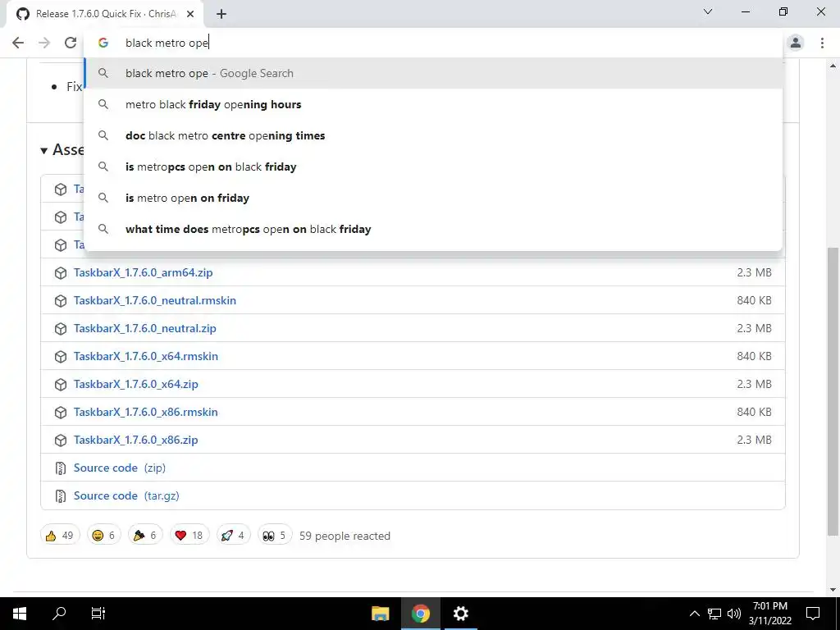The height and width of the screenshot is (630, 840).
Task: Reload the page with the refresh icon
Action: [71, 43]
